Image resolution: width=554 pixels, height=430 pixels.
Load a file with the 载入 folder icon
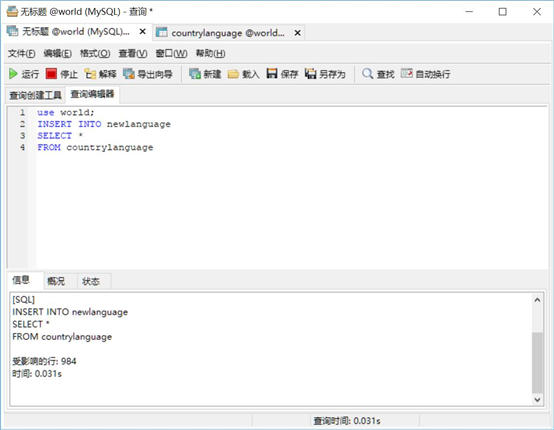[233, 74]
